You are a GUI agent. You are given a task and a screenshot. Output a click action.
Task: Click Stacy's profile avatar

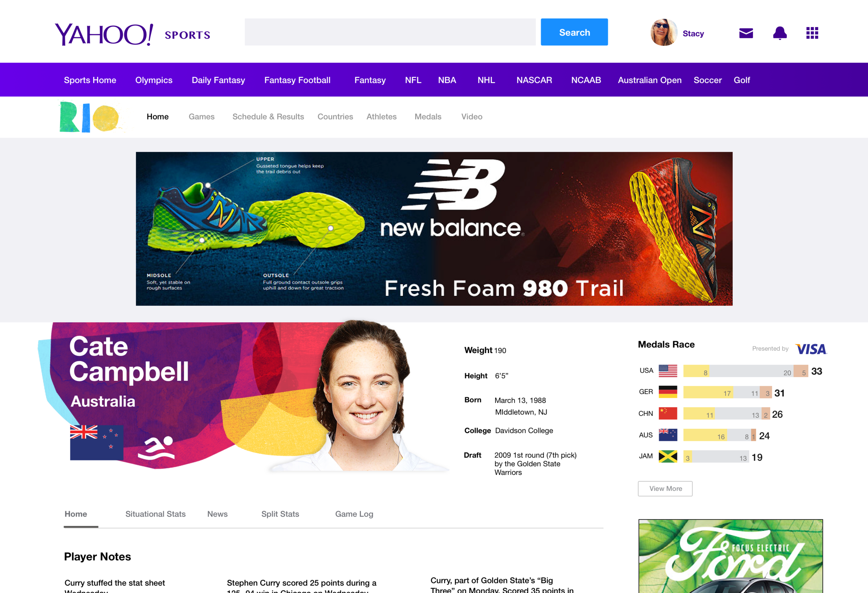[664, 33]
